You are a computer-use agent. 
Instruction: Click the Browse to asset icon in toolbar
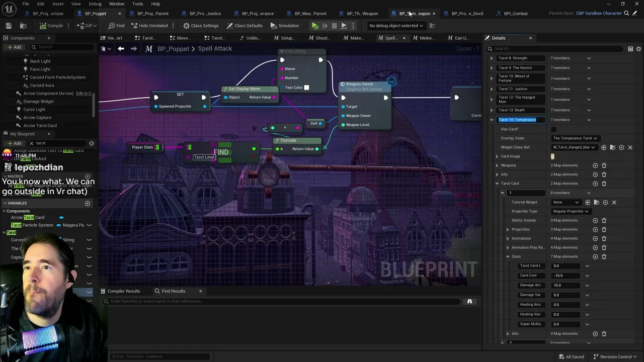[x=24, y=26]
